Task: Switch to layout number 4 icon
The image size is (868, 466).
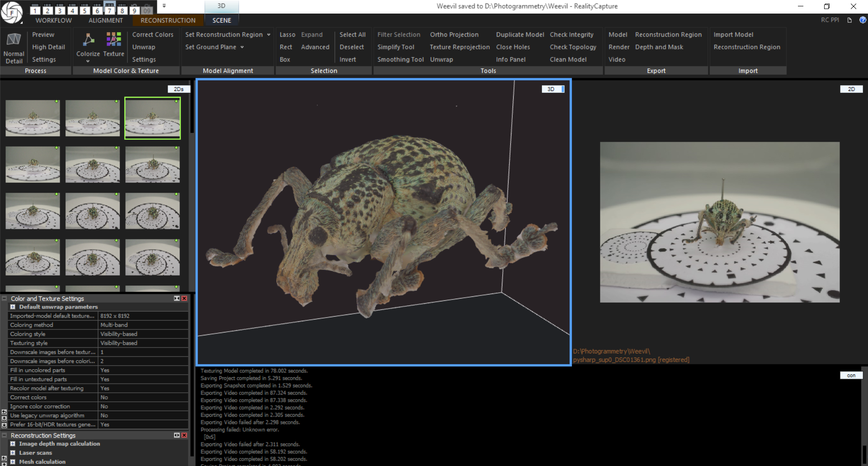Action: click(72, 10)
